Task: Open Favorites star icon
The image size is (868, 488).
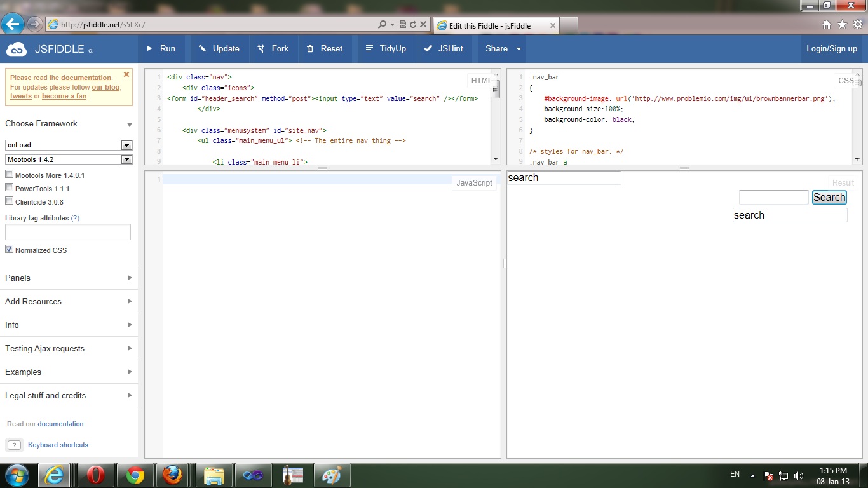Action: (x=842, y=25)
